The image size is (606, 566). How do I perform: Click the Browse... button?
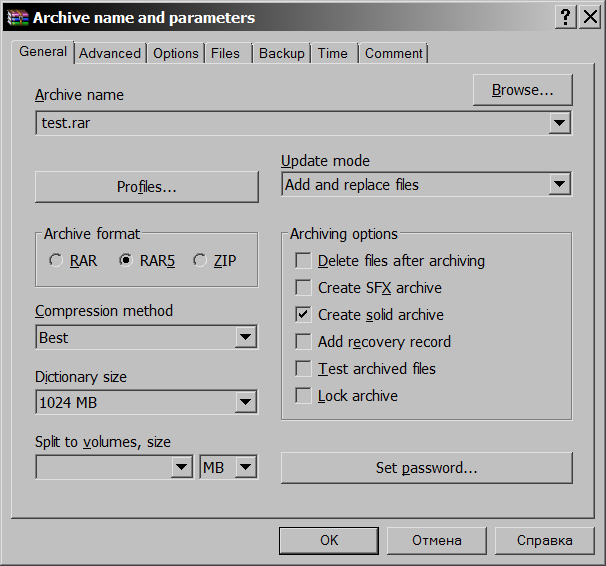pyautogui.click(x=522, y=90)
